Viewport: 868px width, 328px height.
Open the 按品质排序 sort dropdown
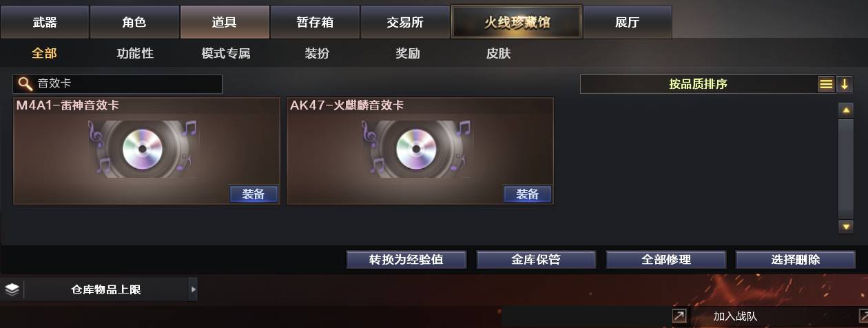click(698, 84)
